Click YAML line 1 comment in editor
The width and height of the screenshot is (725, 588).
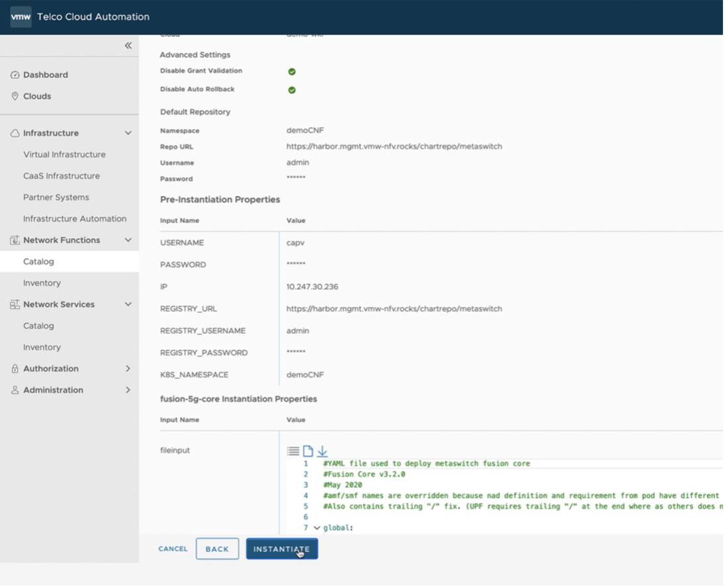[x=426, y=463]
